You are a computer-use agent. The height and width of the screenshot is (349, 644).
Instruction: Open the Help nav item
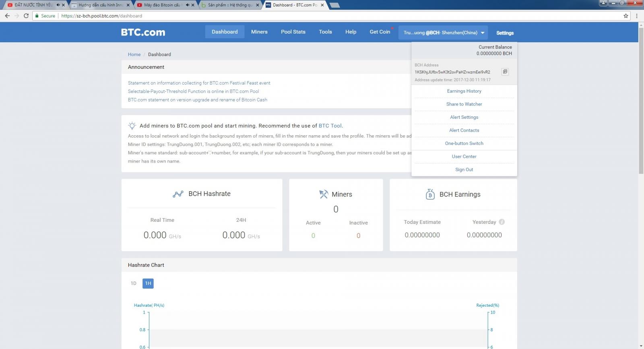[351, 32]
